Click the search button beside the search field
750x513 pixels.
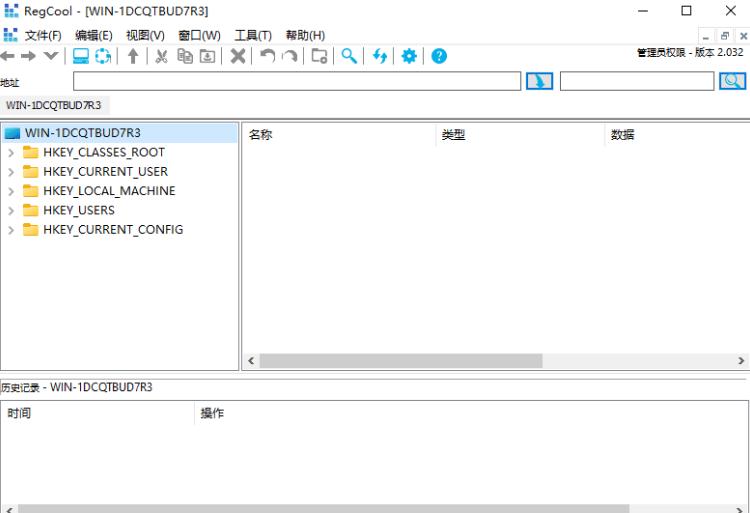pyautogui.click(x=732, y=81)
